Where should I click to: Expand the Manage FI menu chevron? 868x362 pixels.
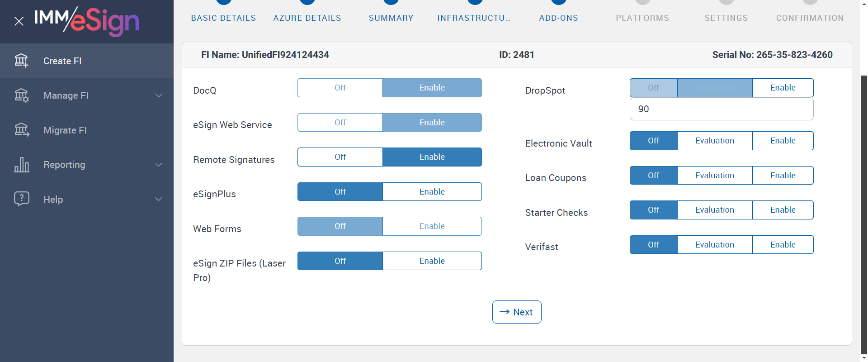pyautogui.click(x=159, y=95)
